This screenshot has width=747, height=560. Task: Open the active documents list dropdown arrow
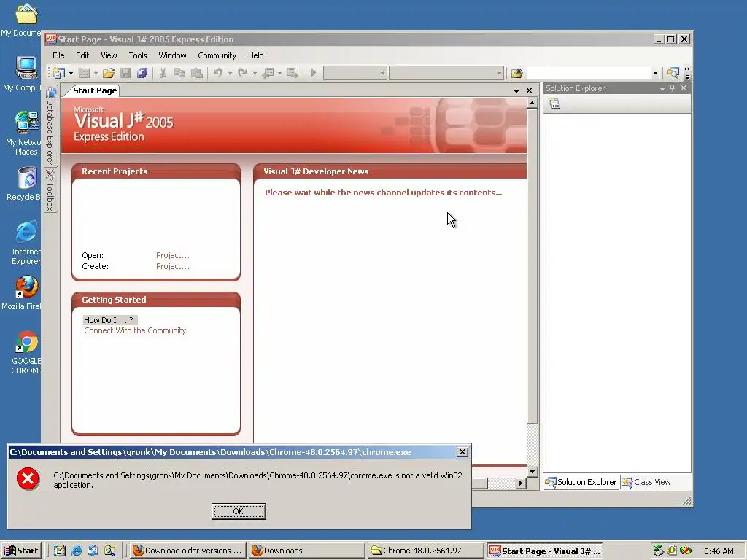click(516, 90)
